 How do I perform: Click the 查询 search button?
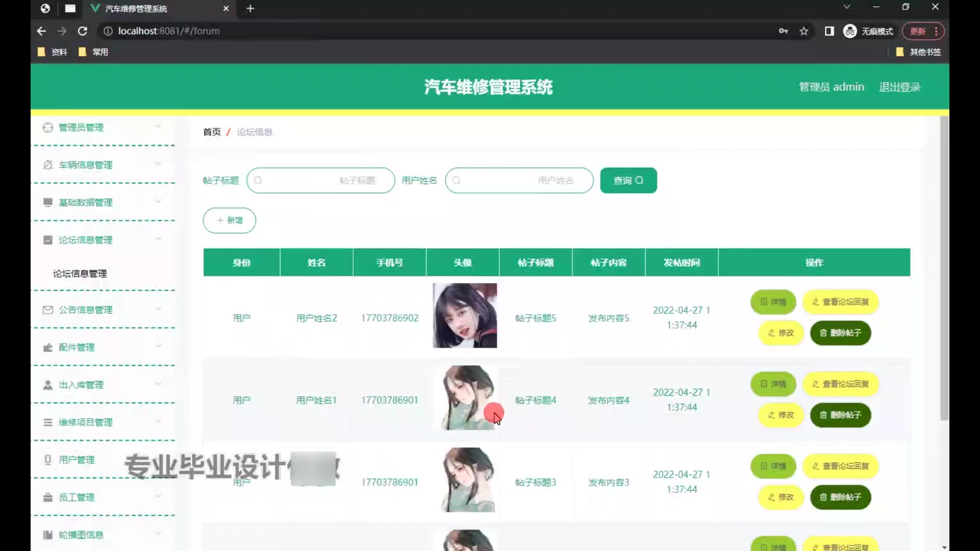click(628, 181)
